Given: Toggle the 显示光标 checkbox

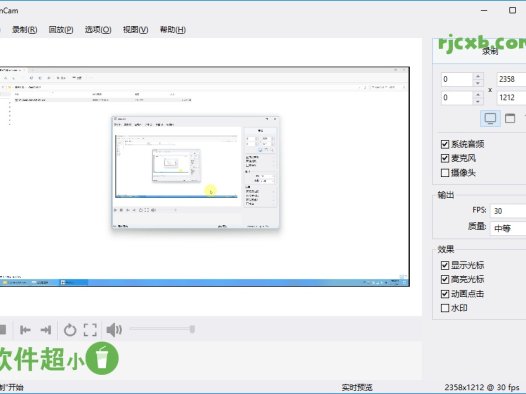Looking at the screenshot, I should click(x=445, y=265).
